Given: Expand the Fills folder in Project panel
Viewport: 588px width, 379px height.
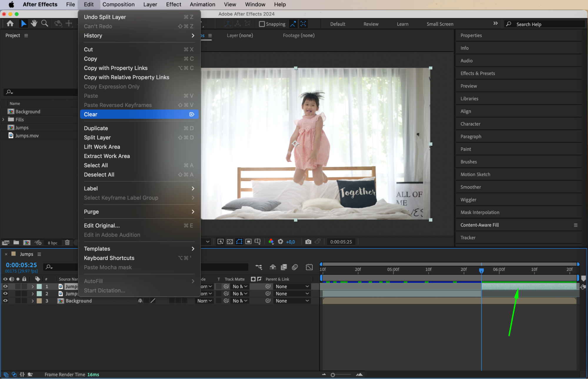Looking at the screenshot, I should [x=3, y=120].
